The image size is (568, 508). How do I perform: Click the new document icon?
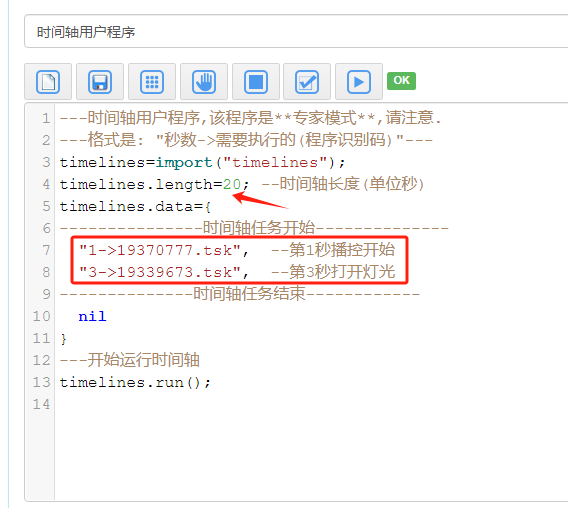[48, 82]
